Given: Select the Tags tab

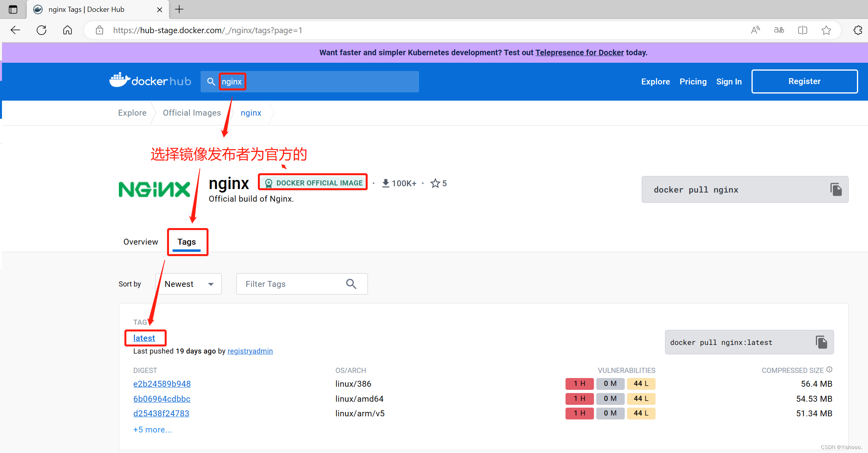Looking at the screenshot, I should [x=186, y=241].
